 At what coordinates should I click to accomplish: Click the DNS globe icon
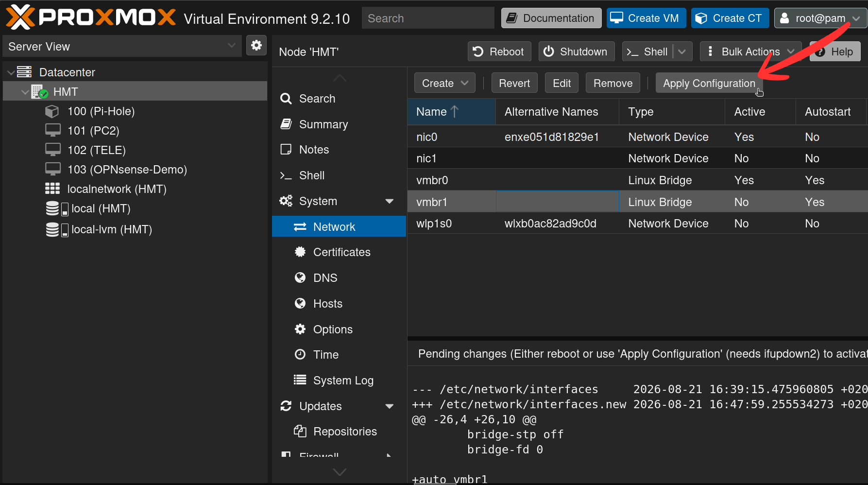tap(300, 277)
